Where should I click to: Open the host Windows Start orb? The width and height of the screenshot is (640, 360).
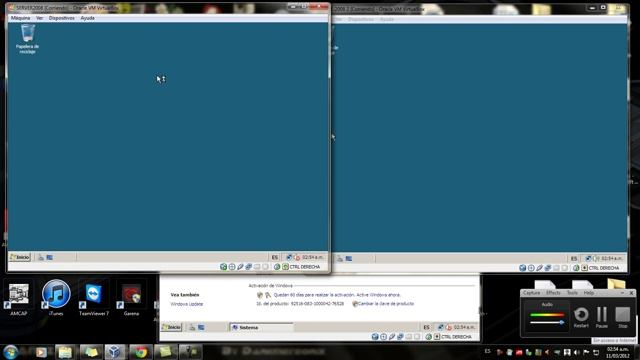(x=11, y=352)
